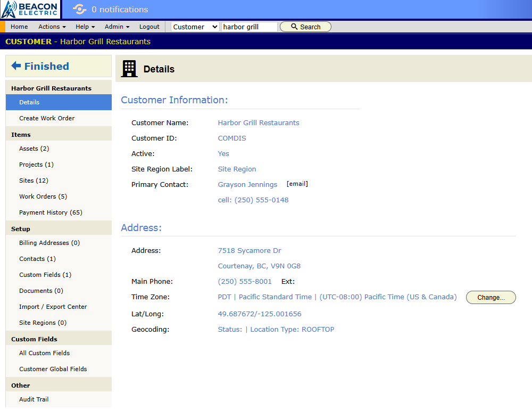Open Projects (1) list
This screenshot has width=532, height=410.
coord(59,165)
